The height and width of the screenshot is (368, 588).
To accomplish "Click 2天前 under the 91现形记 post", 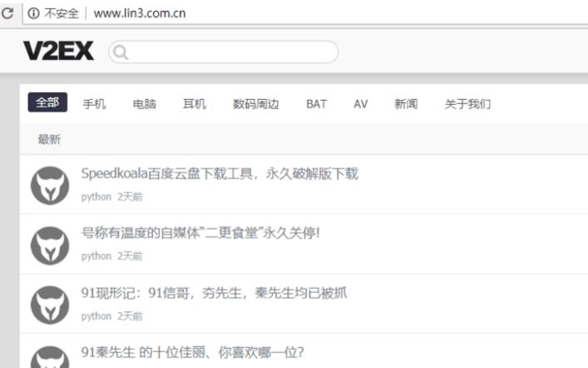I will [130, 316].
